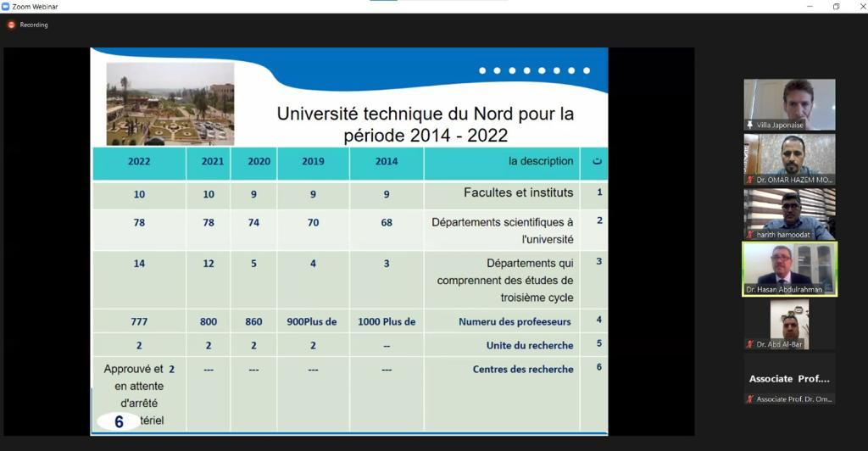Viewport: 868px width, 451px height.
Task: Click the '74' departments value for 2020
Action: point(253,222)
